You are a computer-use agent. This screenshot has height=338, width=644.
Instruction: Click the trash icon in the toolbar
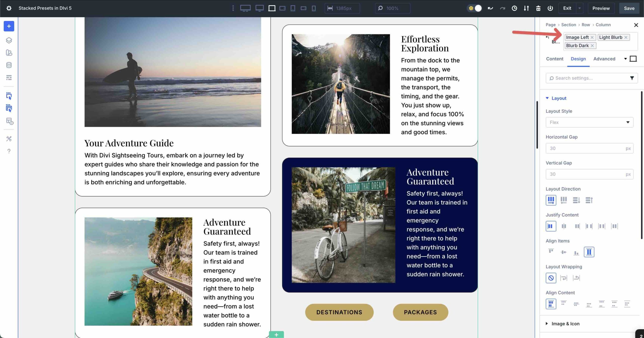pyautogui.click(x=538, y=8)
